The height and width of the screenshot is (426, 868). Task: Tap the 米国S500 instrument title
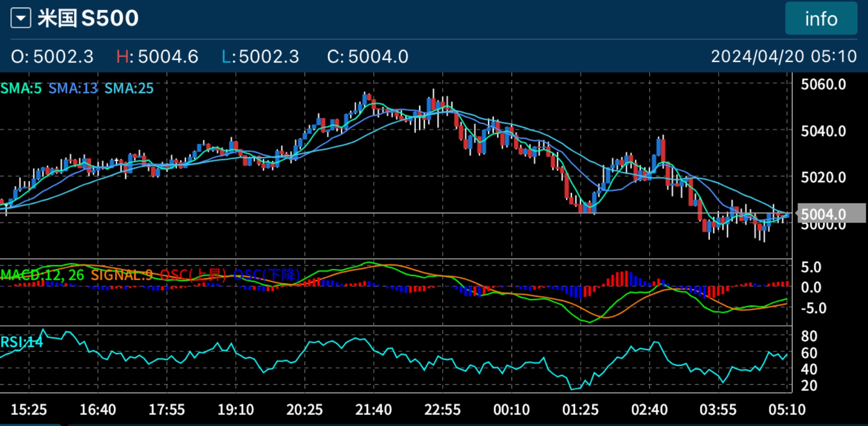pos(88,19)
